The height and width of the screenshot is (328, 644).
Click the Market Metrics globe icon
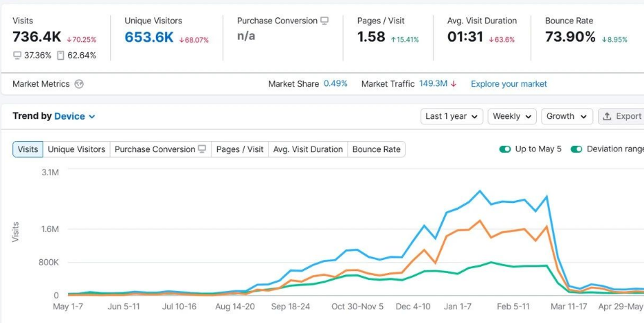(79, 84)
